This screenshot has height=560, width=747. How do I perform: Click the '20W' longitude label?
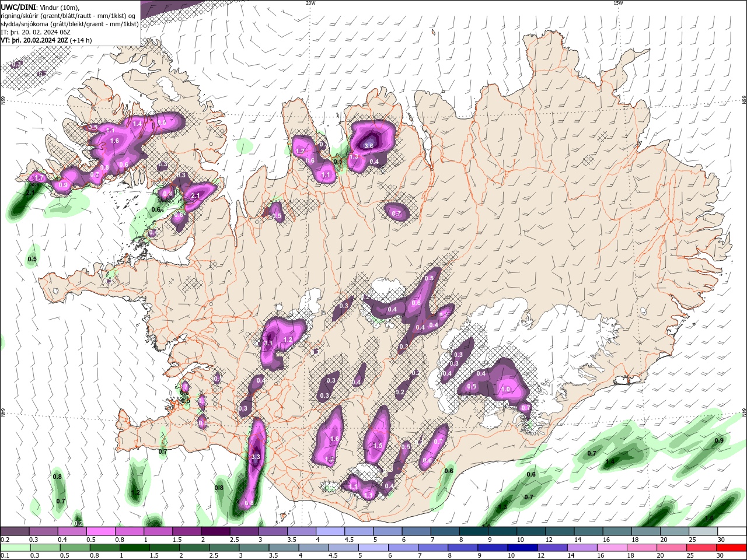[310, 3]
